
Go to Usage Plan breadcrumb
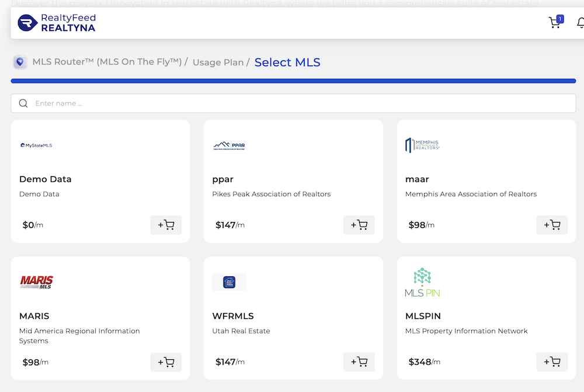click(218, 63)
